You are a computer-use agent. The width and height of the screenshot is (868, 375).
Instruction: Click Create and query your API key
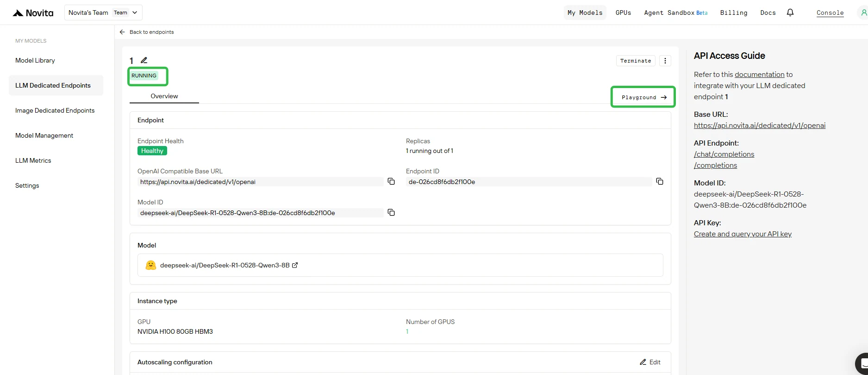coord(743,234)
